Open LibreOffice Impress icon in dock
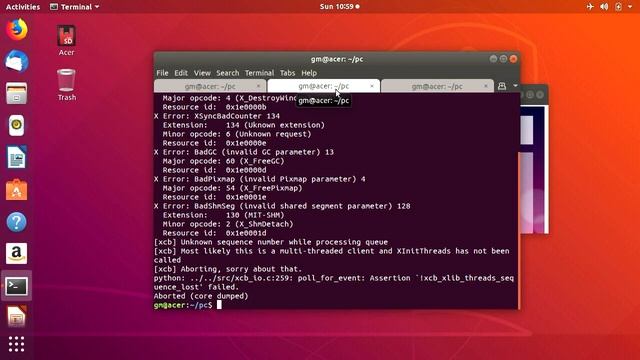The image size is (640, 360). tap(16, 316)
